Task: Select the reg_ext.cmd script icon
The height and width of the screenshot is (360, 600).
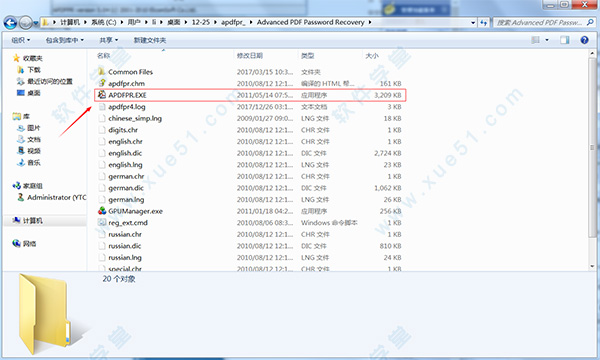Action: click(x=102, y=222)
